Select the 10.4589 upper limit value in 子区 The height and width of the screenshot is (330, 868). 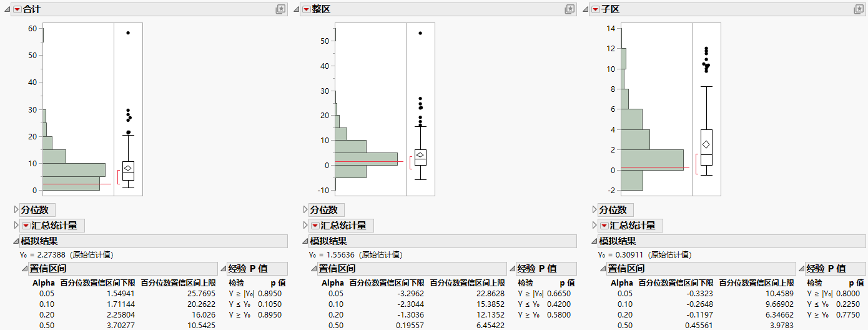[x=779, y=293]
